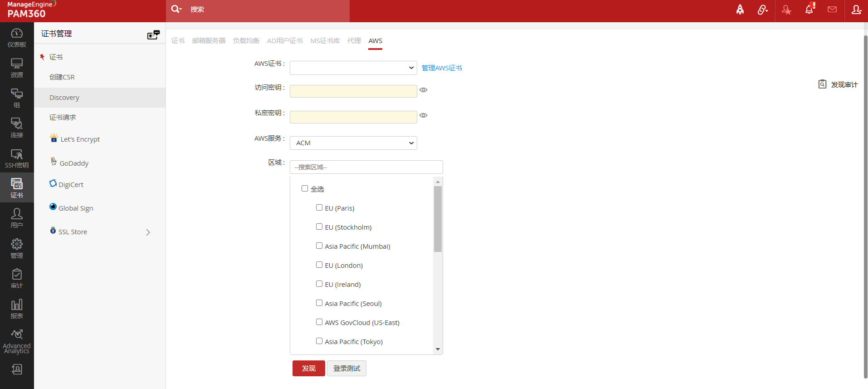
Task: Open the 管理AWS证书 link
Action: tap(442, 68)
